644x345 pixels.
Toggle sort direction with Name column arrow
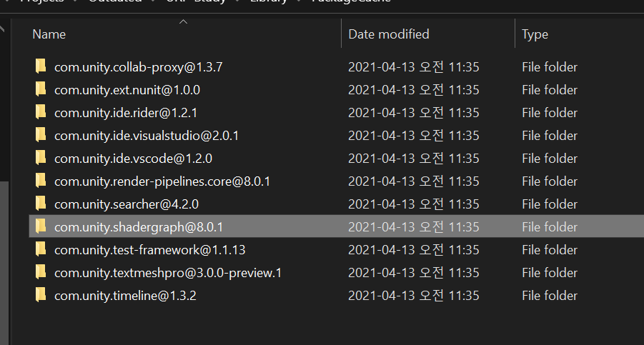coord(183,21)
